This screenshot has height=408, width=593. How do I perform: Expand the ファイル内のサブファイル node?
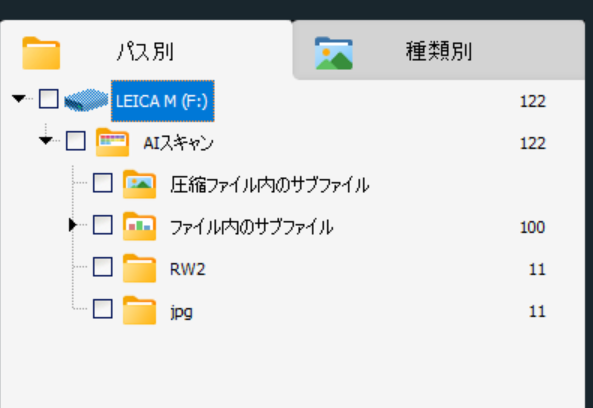(73, 225)
